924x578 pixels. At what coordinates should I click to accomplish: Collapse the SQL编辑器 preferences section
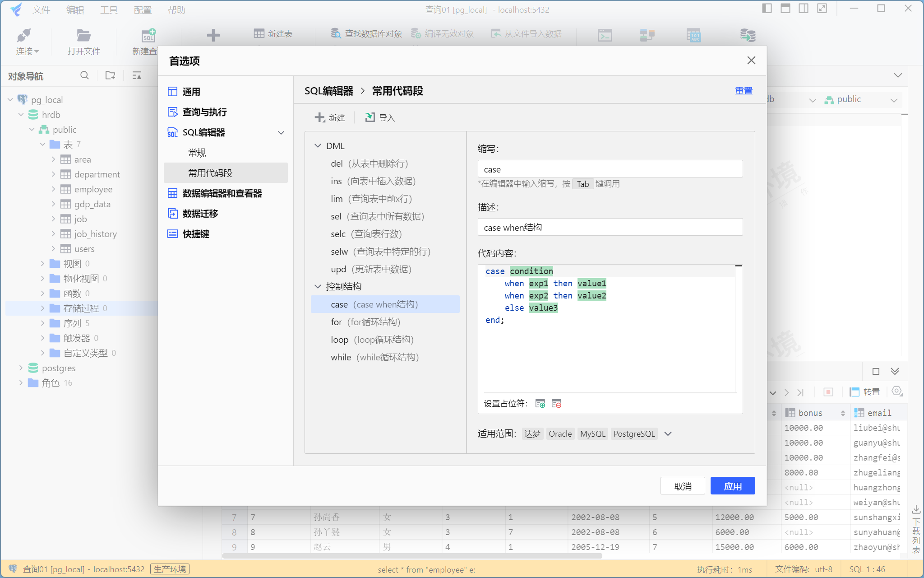coord(281,133)
